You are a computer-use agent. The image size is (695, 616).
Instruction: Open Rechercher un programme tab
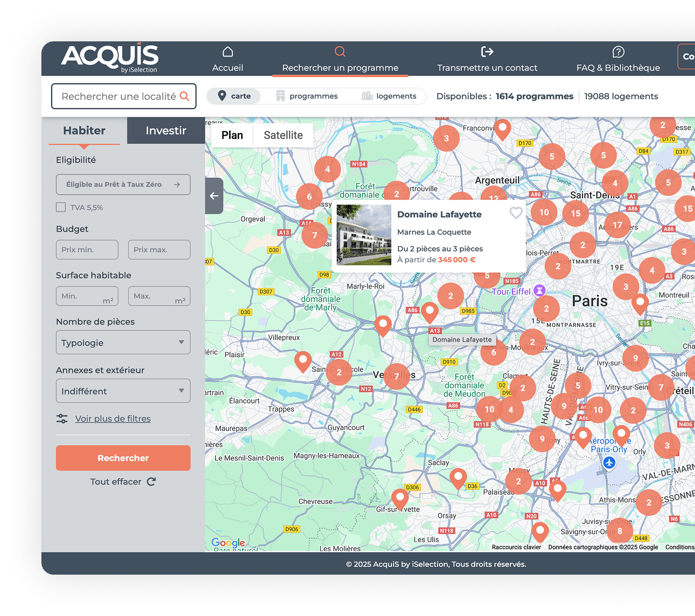coord(340,59)
